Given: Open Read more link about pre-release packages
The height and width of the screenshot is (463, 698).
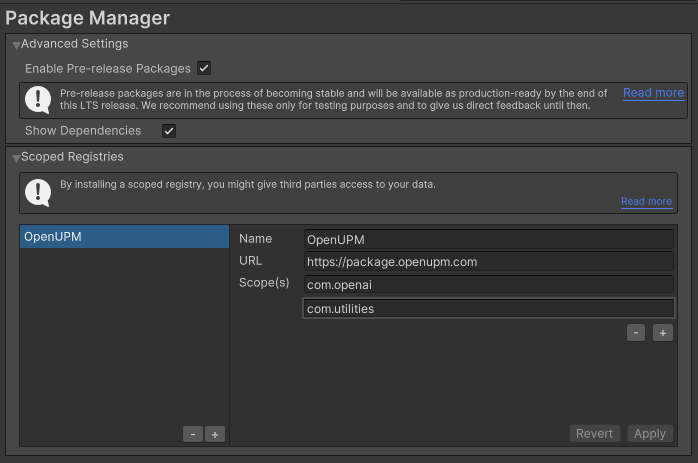Looking at the screenshot, I should click(653, 93).
